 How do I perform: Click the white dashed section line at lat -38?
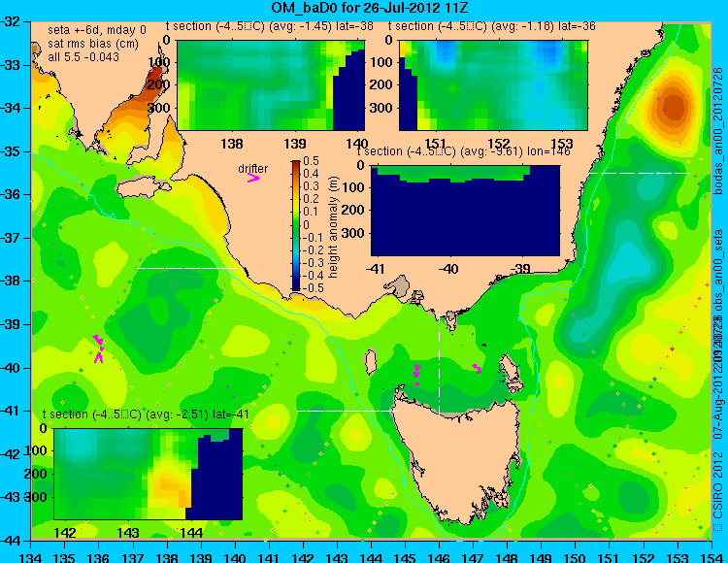(x=186, y=268)
